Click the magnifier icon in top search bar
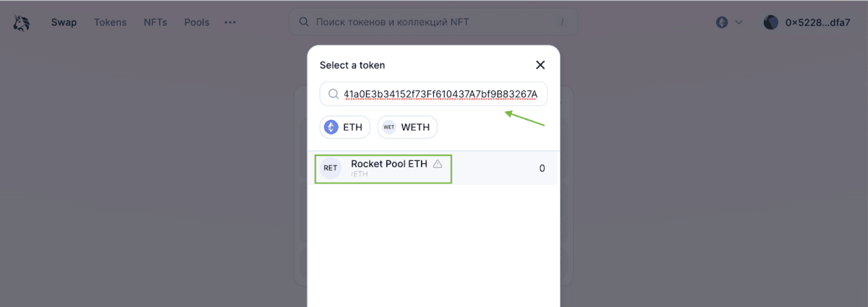 [x=305, y=22]
